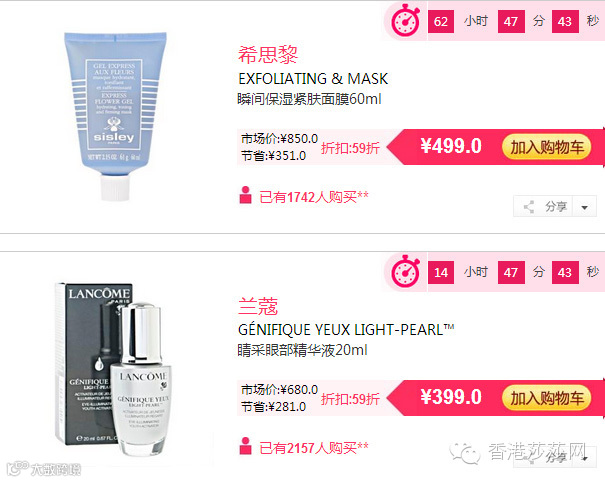The width and height of the screenshot is (605, 482).
Task: Open EXFOLIATING & MASK product title
Action: click(x=313, y=79)
